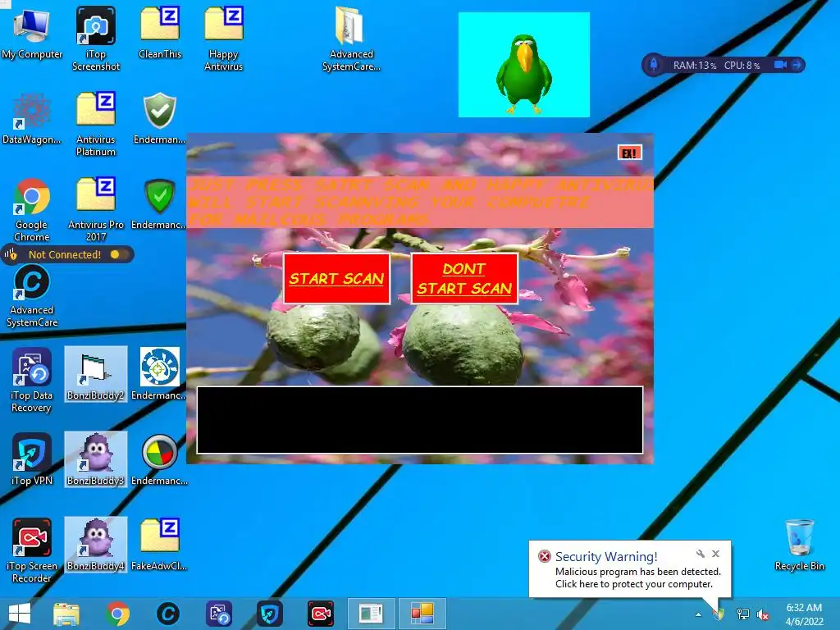Image resolution: width=840 pixels, height=630 pixels.
Task: Open the Windows Start button
Action: (x=20, y=614)
